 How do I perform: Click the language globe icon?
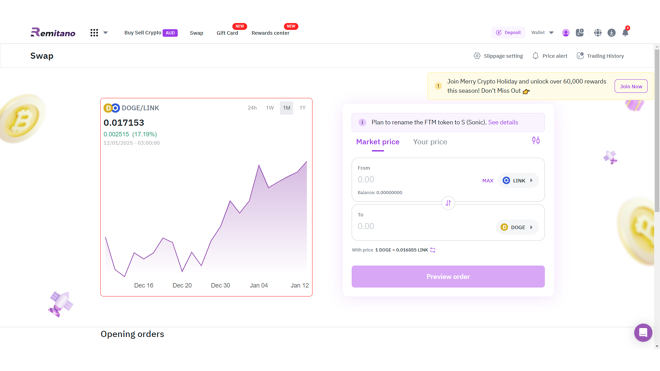[x=598, y=32]
